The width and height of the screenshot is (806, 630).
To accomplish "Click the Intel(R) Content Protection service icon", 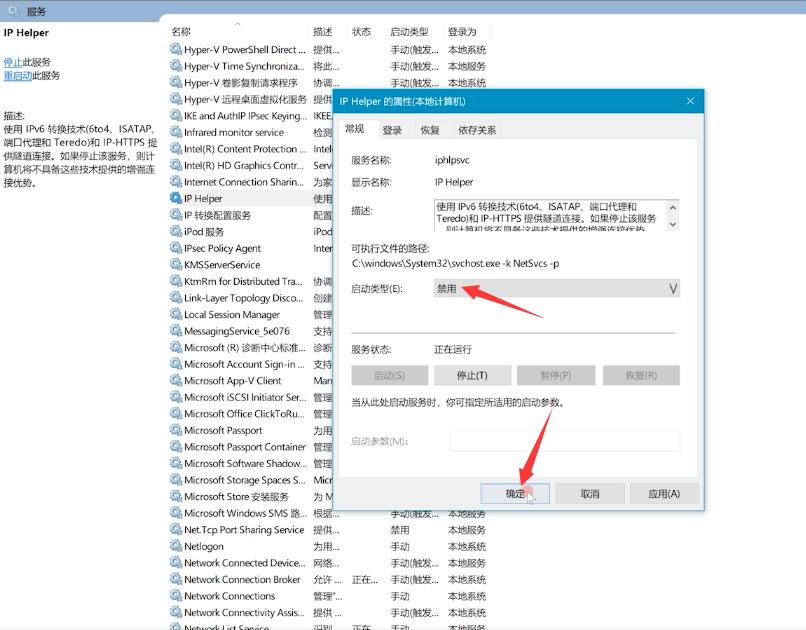I will pos(176,149).
